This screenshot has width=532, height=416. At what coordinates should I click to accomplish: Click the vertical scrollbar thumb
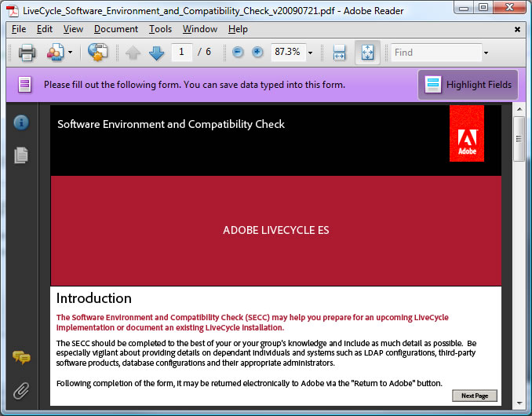(519, 139)
